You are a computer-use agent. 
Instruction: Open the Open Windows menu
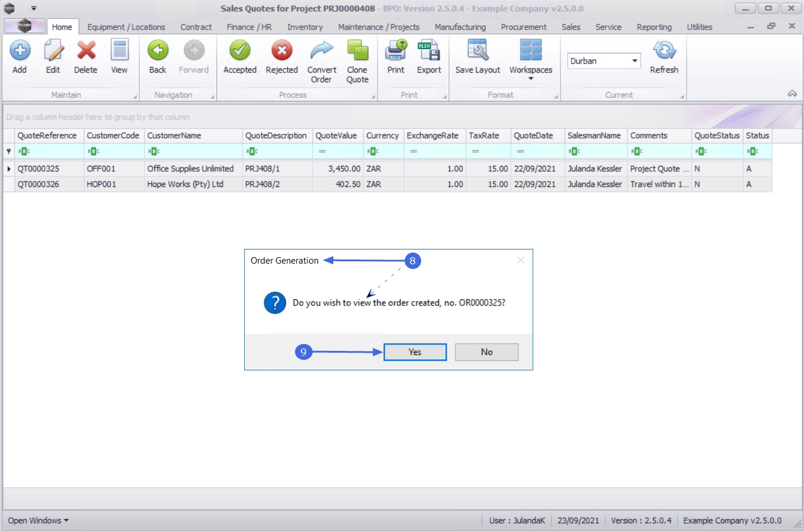click(x=38, y=520)
